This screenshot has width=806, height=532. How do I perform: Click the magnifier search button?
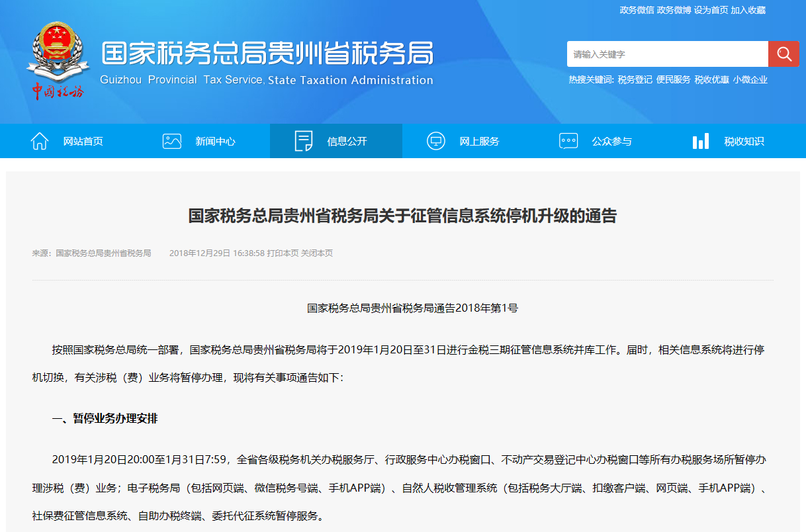(784, 54)
